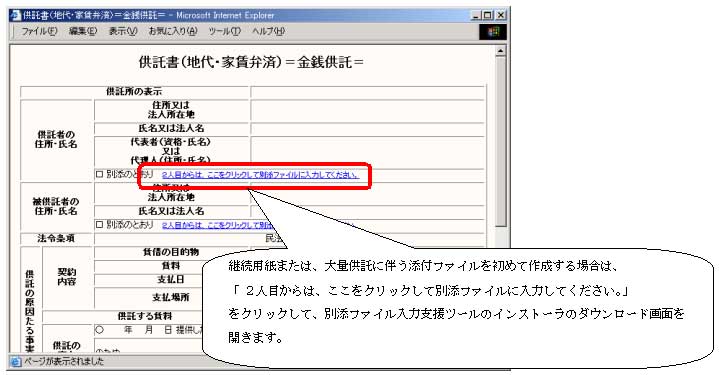719x375 pixels.
Task: Open the 編集(E) menu
Action: click(x=83, y=31)
